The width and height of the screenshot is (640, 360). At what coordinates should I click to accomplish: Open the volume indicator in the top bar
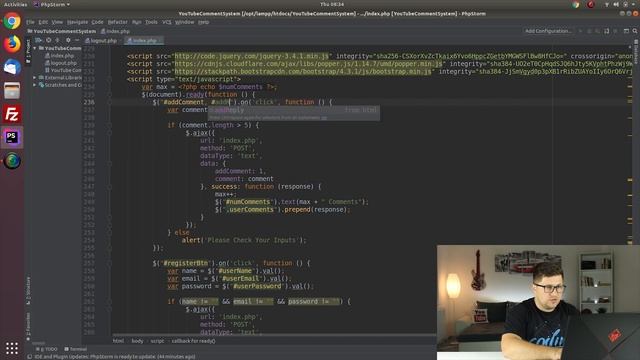click(x=616, y=4)
